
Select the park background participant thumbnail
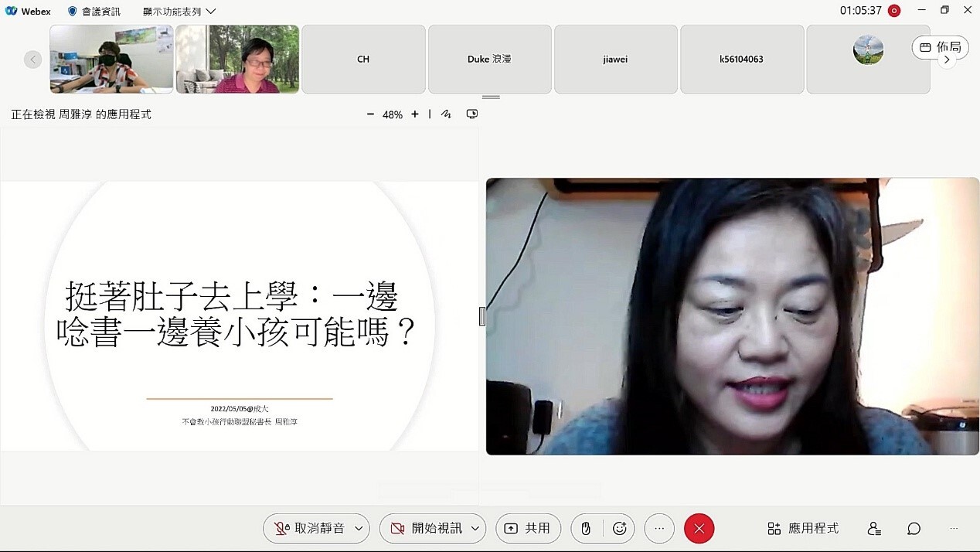pos(237,59)
